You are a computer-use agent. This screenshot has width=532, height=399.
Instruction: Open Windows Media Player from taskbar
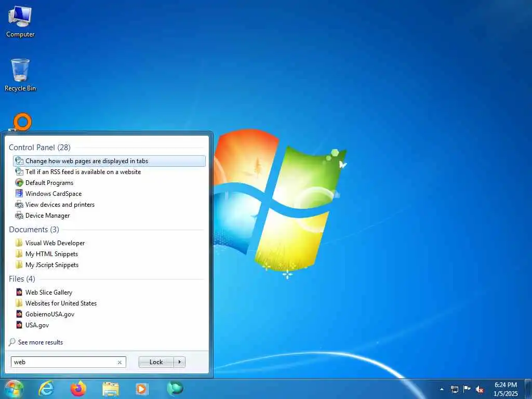click(142, 389)
